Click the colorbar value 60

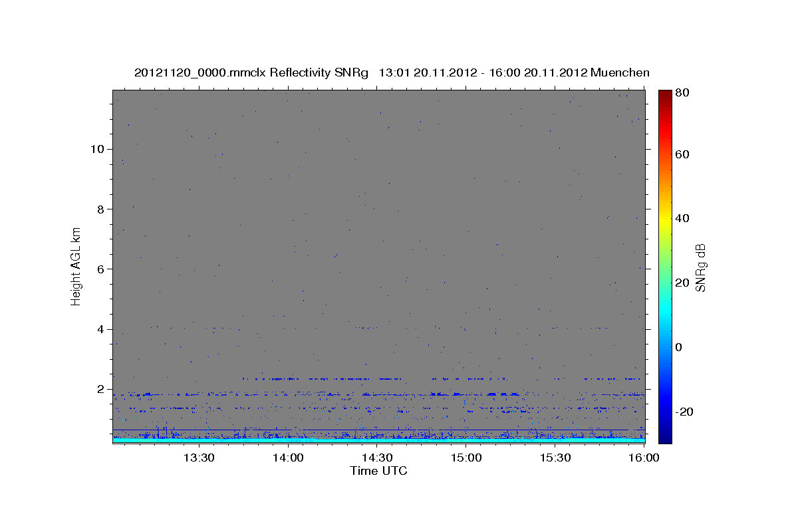click(x=682, y=154)
